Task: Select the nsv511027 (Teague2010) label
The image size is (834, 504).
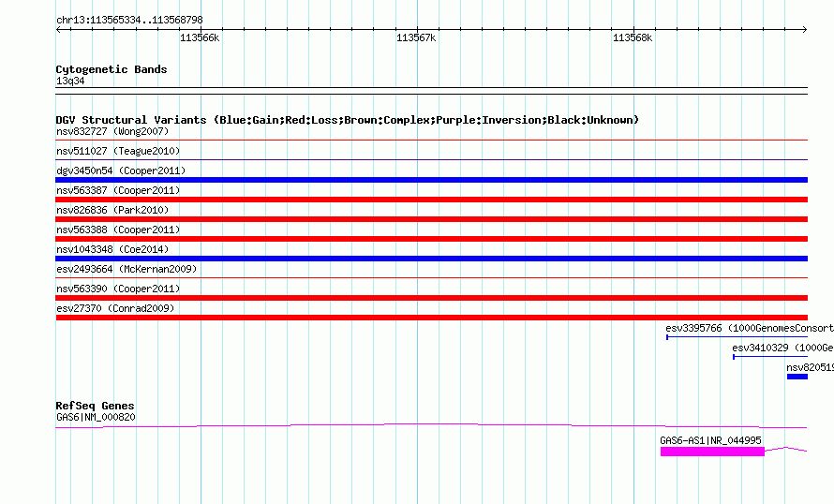Action: [118, 151]
